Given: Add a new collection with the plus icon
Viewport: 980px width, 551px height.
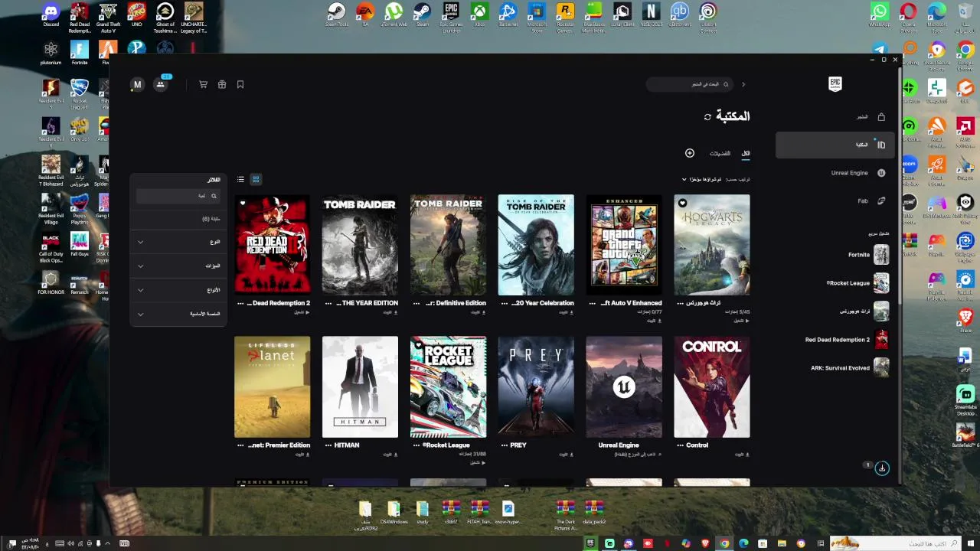Looking at the screenshot, I should [x=690, y=153].
